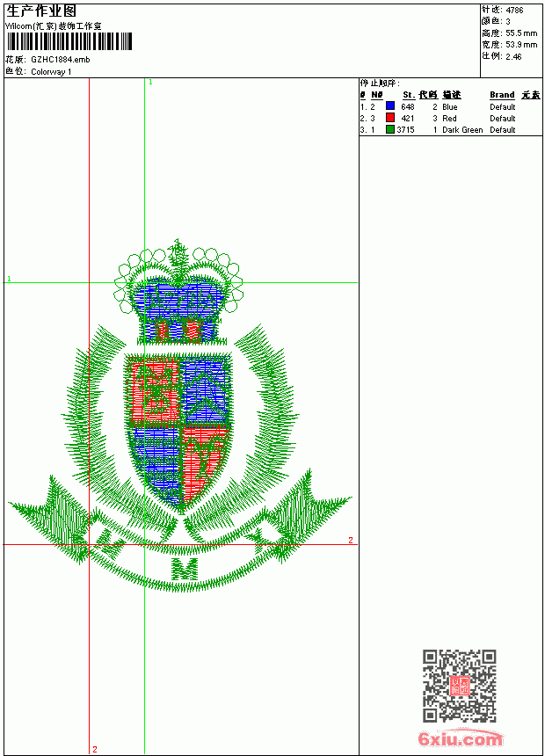Select the Brand column header
The image size is (545, 756).
[x=502, y=95]
